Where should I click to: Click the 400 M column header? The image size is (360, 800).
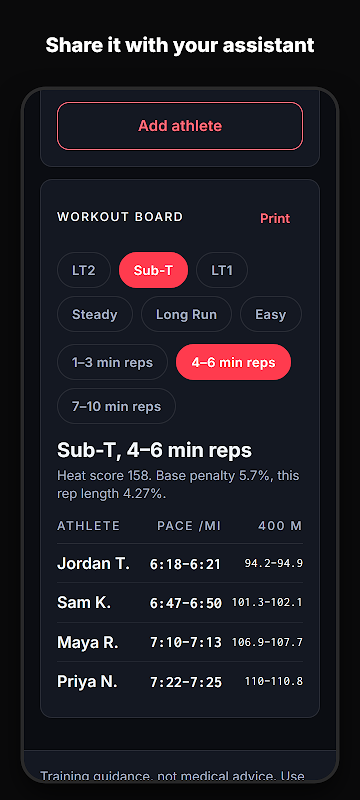[280, 526]
